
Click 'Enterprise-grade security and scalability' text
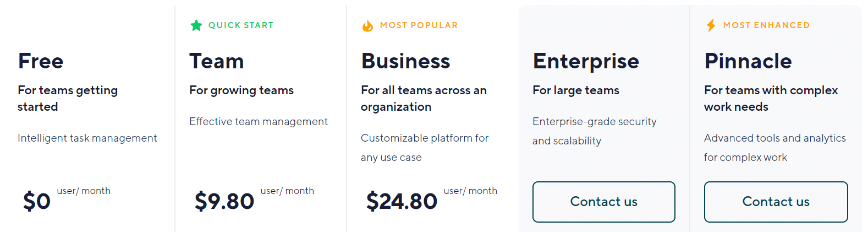(595, 131)
